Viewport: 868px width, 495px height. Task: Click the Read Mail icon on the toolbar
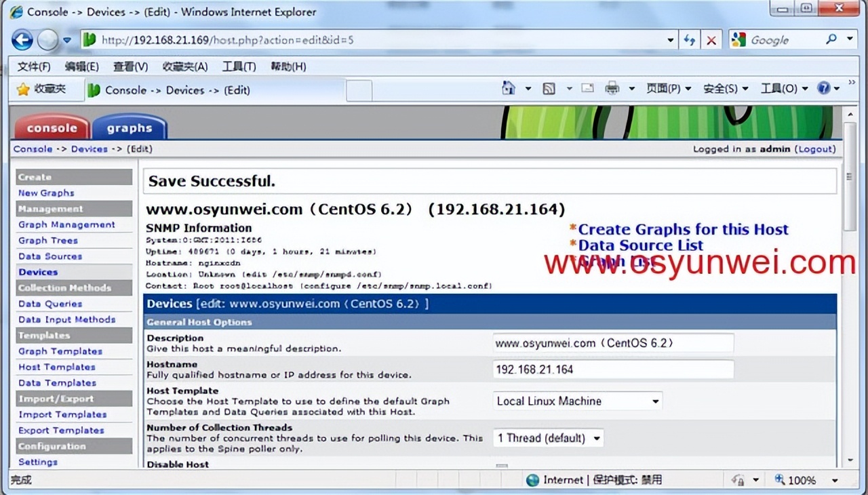(x=587, y=88)
